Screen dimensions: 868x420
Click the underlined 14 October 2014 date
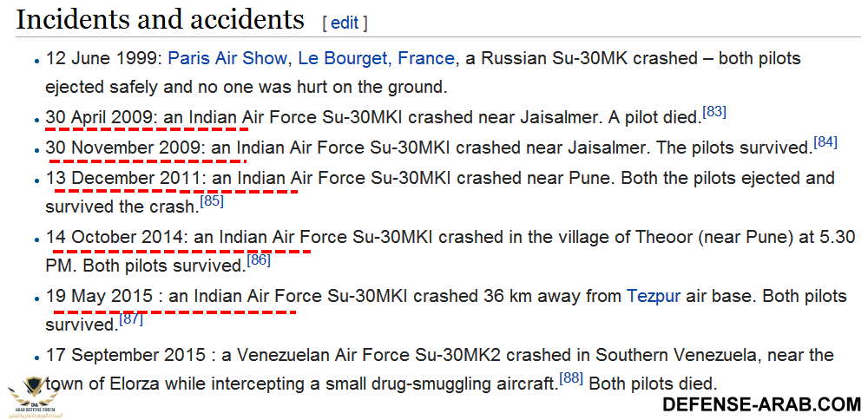pyautogui.click(x=115, y=237)
